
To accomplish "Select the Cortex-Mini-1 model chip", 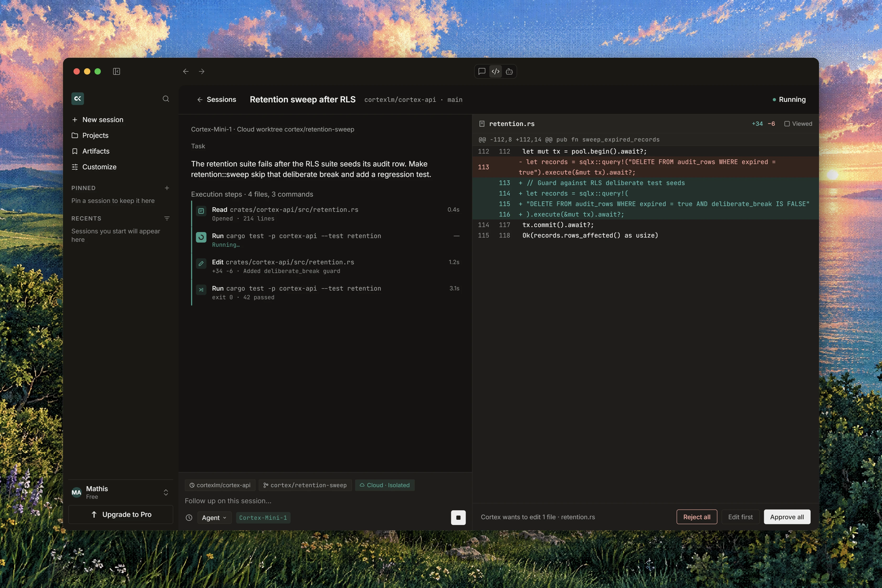I will (263, 518).
